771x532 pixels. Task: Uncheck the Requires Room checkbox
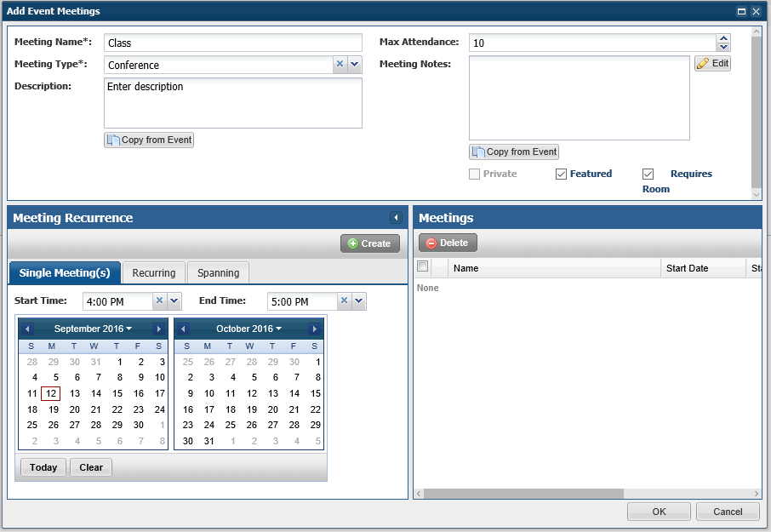pyautogui.click(x=648, y=174)
